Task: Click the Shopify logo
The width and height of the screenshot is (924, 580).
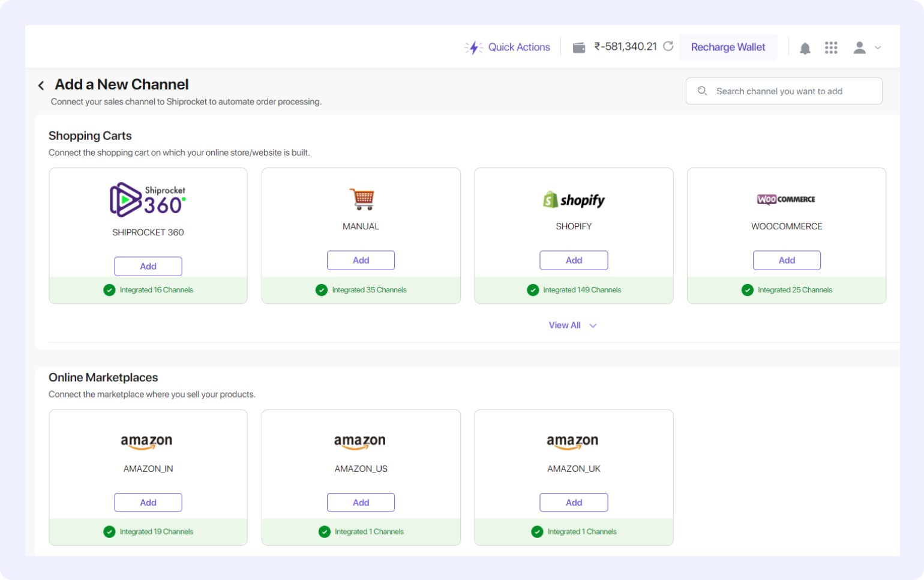Action: pos(574,200)
